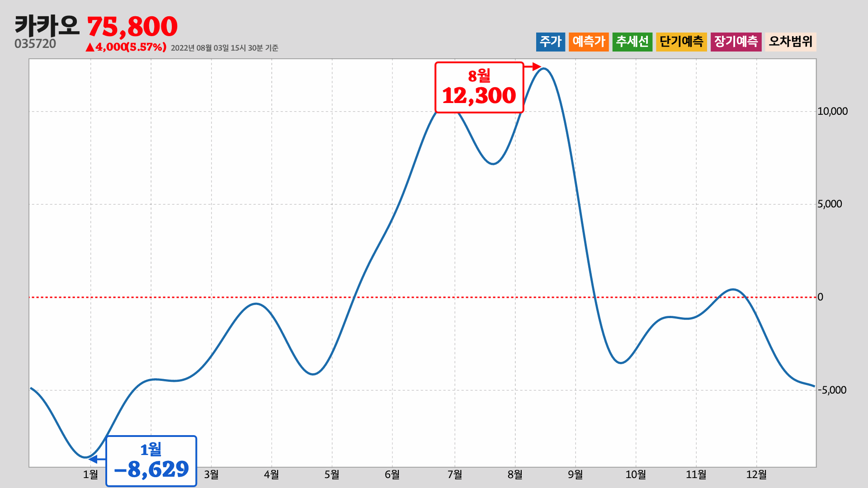
Task: Click the 예측가 legend tag
Action: click(x=589, y=42)
